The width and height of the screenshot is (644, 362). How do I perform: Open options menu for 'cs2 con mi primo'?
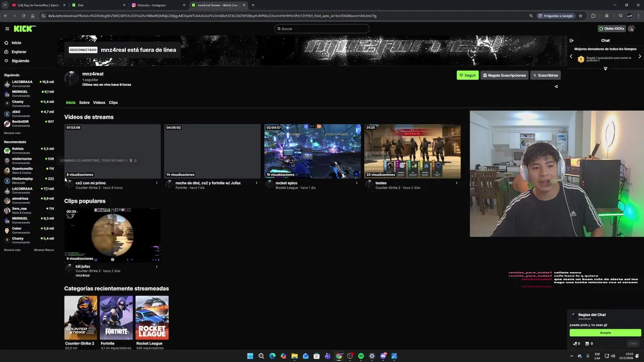[x=156, y=183]
